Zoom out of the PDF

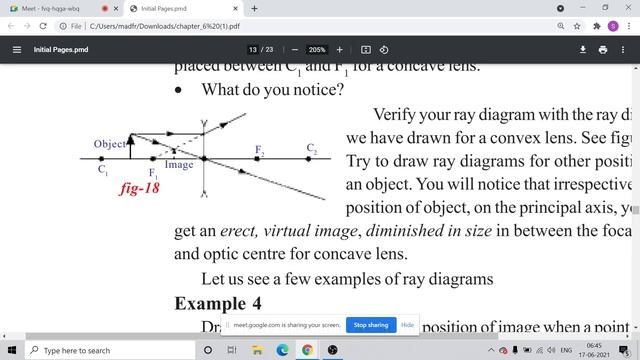point(295,50)
